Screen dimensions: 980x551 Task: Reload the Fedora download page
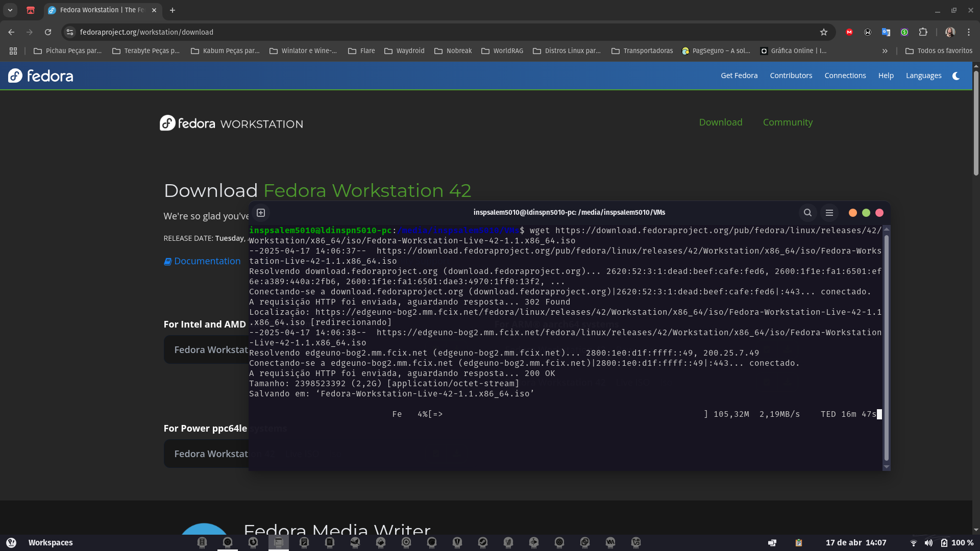pos(48,32)
